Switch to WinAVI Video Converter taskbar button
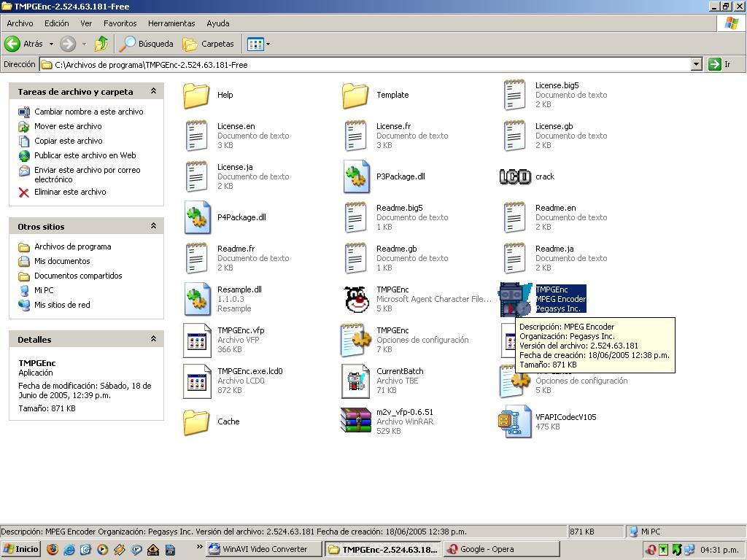Image resolution: width=747 pixels, height=560 pixels. coord(264,549)
